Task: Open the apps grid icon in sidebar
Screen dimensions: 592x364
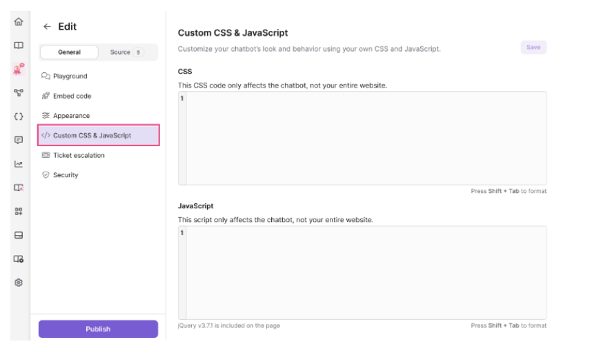Action: pyautogui.click(x=19, y=212)
